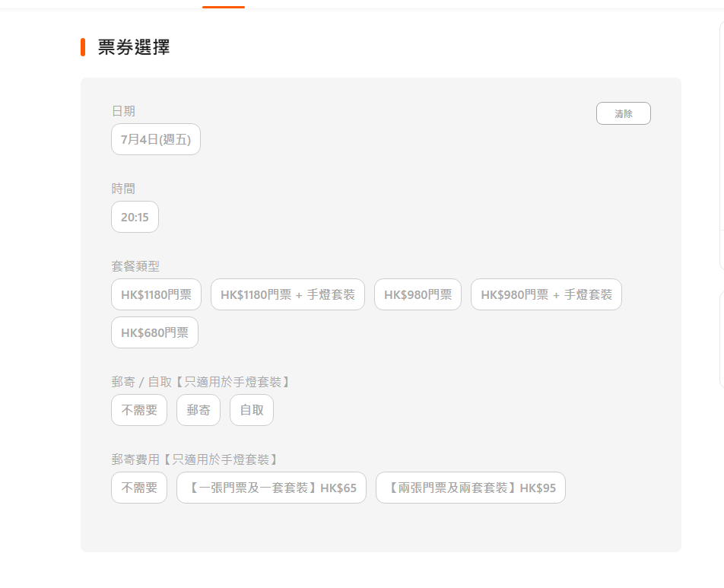724x588 pixels.
Task: Choose the 20:15 time slot
Action: click(x=135, y=217)
